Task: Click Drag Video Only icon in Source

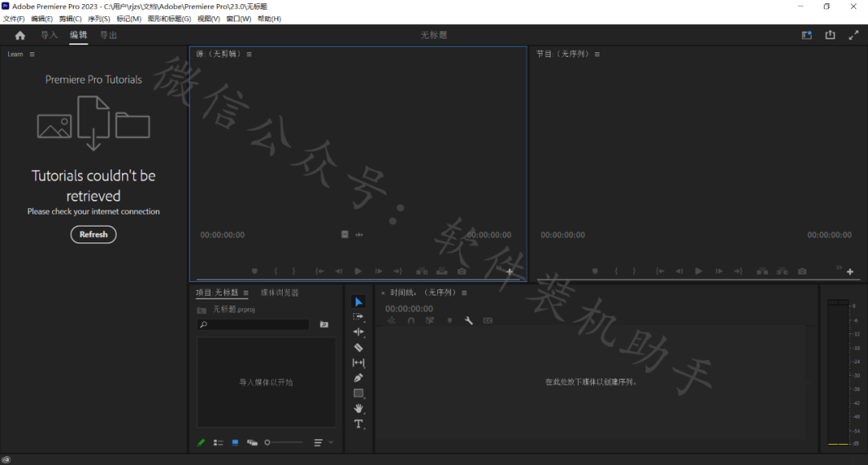Action: coord(345,235)
